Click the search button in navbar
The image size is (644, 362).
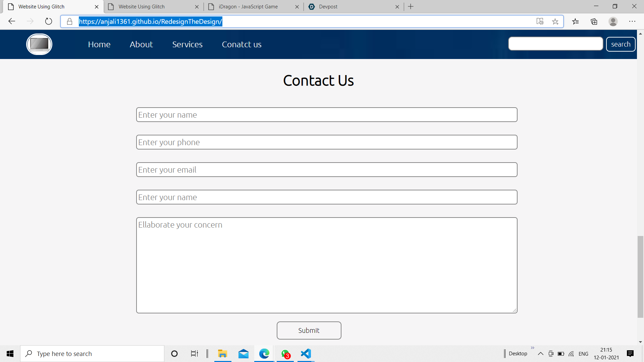click(x=621, y=44)
